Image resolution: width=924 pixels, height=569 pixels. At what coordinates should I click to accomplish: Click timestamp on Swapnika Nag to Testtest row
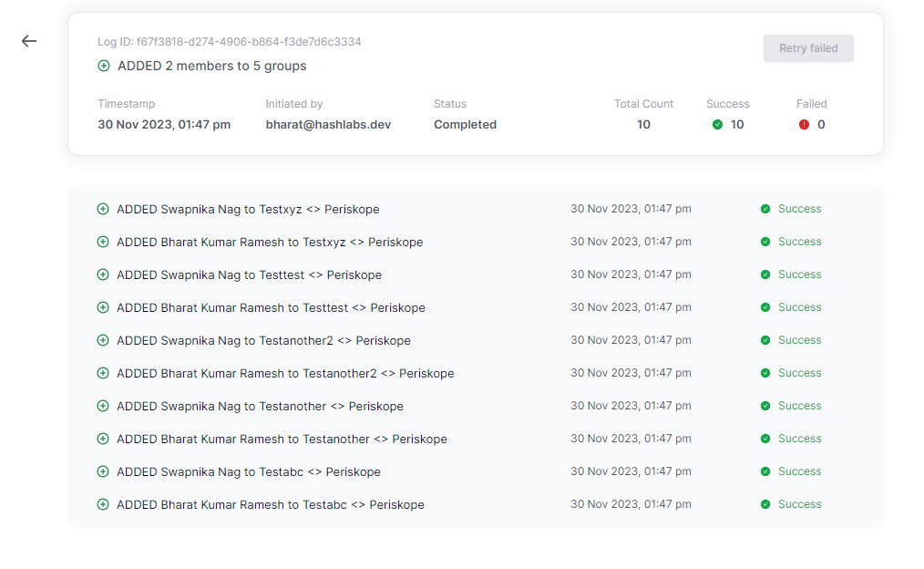(x=631, y=274)
